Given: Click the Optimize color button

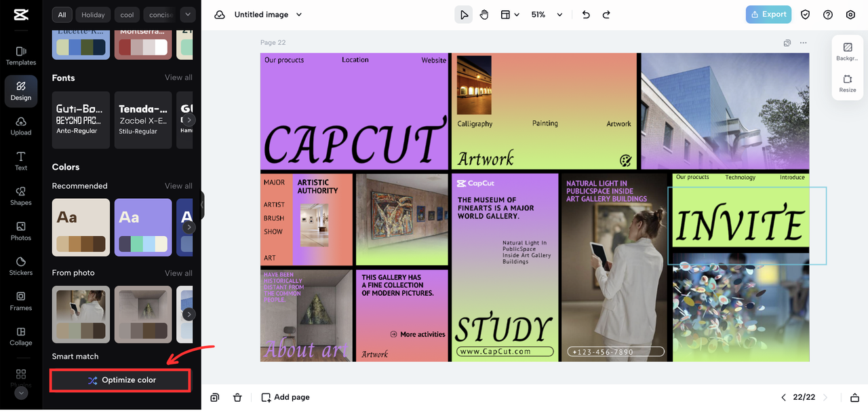Looking at the screenshot, I should point(121,380).
